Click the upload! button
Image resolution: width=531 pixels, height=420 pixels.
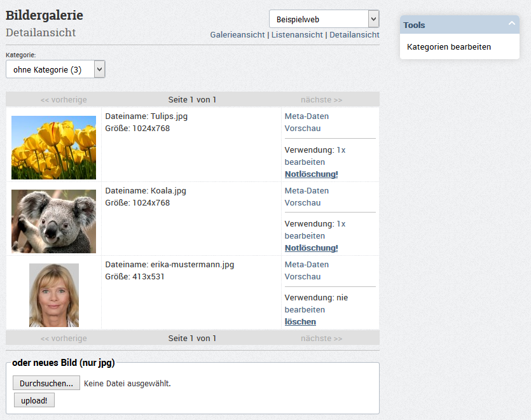tap(34, 400)
